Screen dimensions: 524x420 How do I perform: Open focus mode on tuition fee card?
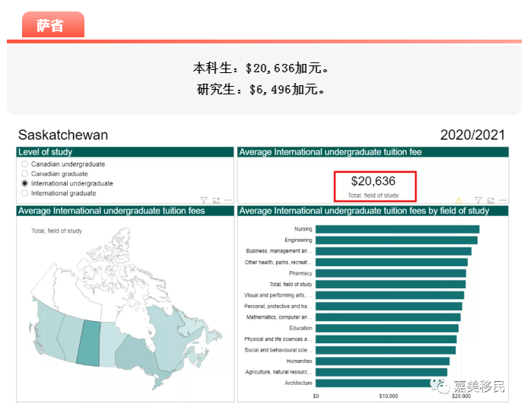point(491,200)
